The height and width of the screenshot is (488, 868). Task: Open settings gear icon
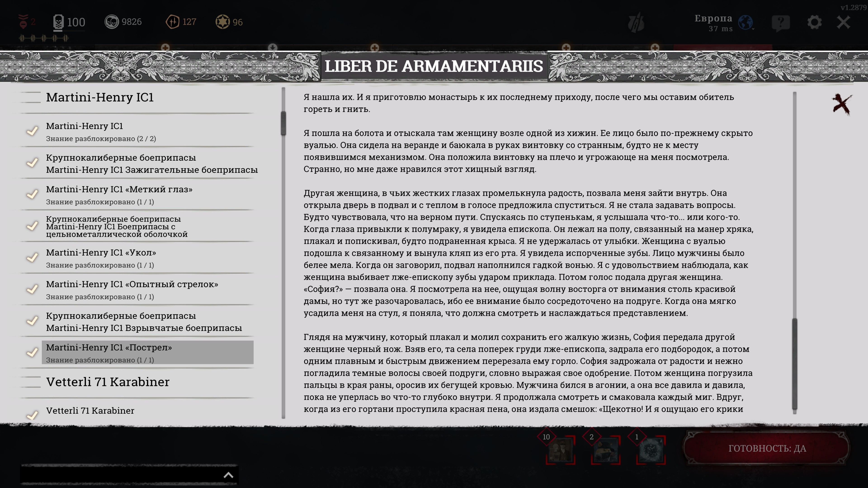point(814,23)
